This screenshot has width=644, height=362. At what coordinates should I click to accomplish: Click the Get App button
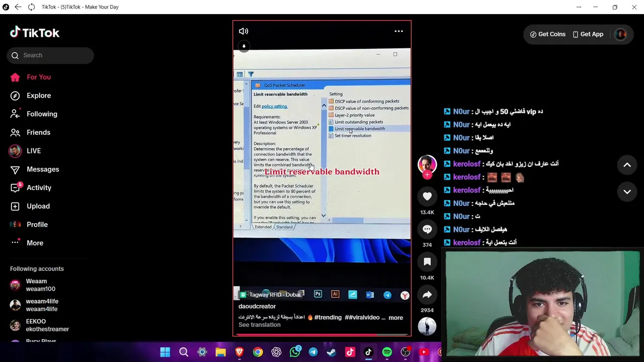[588, 34]
